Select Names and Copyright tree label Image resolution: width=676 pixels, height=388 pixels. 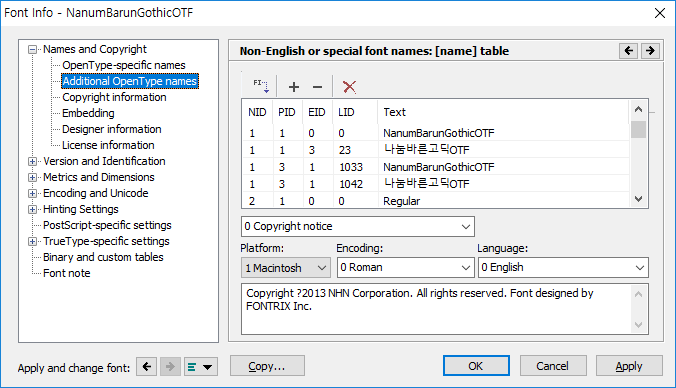pos(95,49)
